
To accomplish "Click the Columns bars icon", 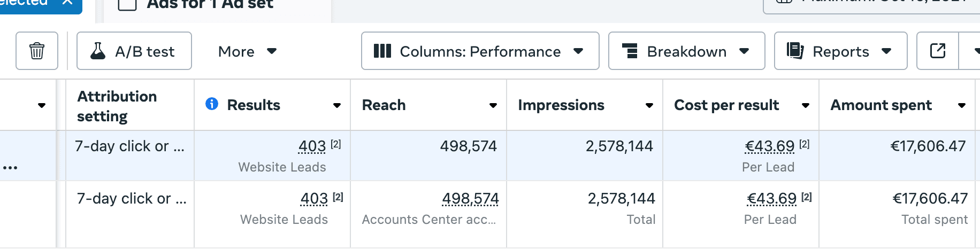I will [382, 51].
